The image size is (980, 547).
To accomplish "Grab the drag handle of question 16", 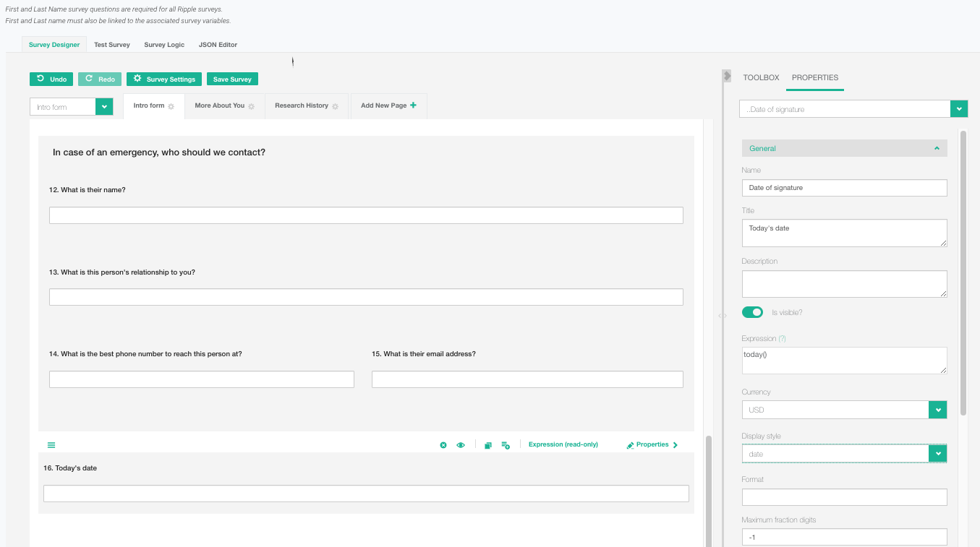I will point(51,445).
